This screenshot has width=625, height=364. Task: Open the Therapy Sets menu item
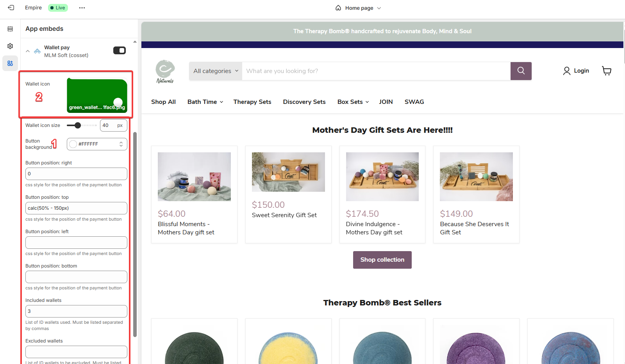252,102
